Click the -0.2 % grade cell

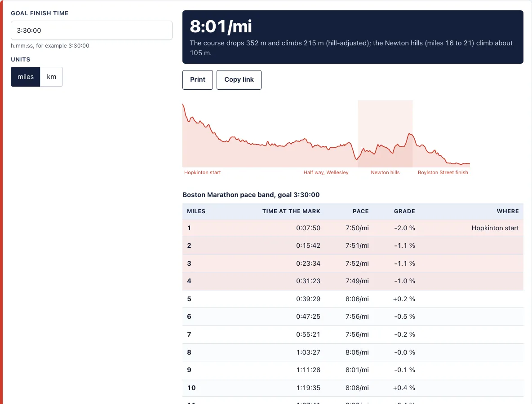click(x=404, y=334)
